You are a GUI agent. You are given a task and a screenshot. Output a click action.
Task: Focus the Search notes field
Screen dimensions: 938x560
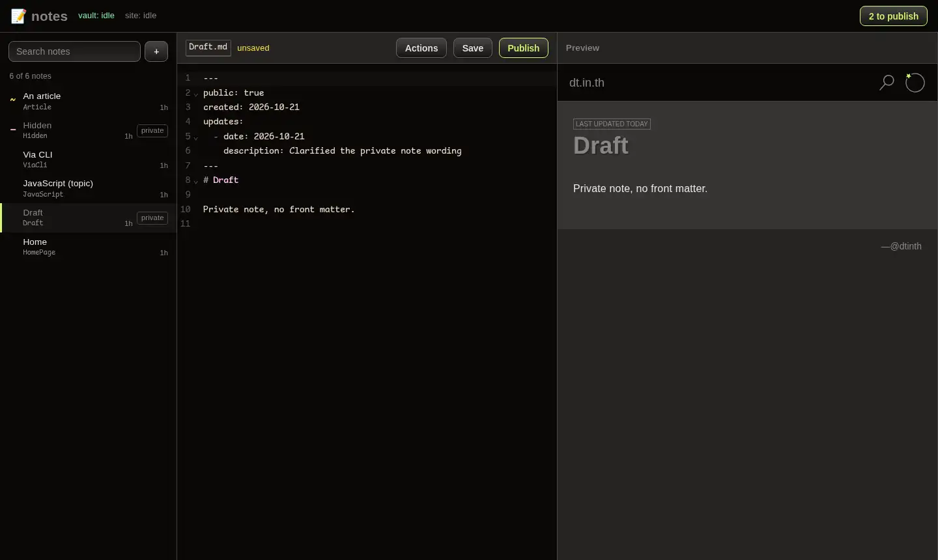[x=74, y=51]
